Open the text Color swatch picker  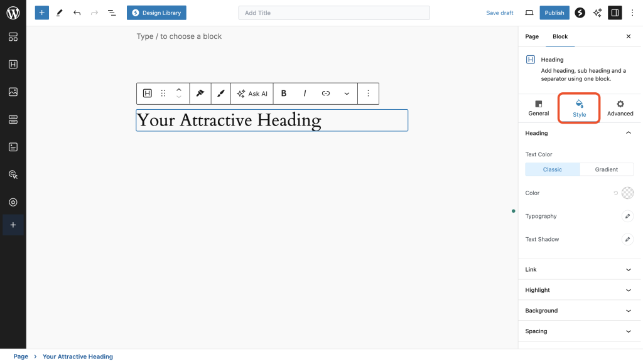point(627,193)
